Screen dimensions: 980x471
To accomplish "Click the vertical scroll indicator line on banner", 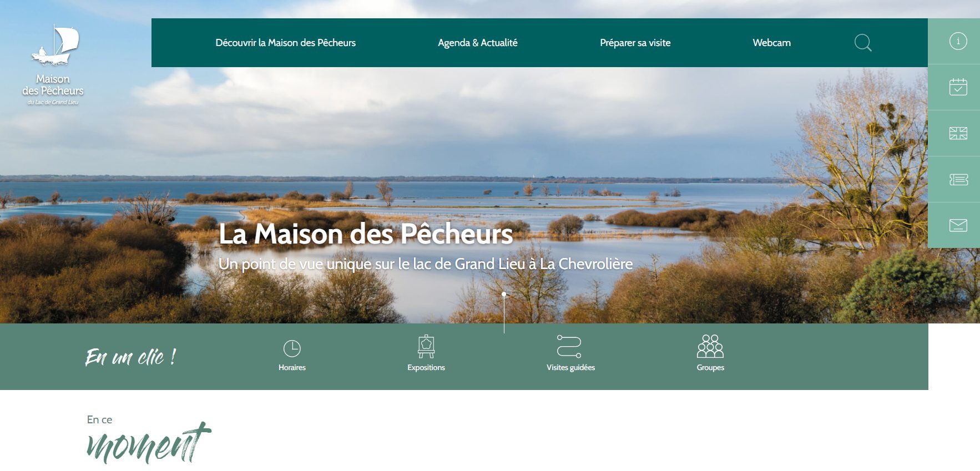I will click(x=504, y=312).
